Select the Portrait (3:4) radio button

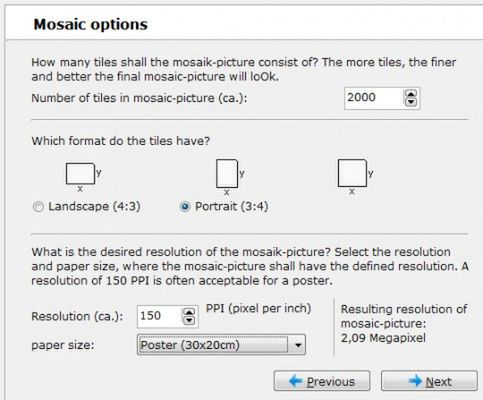(x=185, y=207)
